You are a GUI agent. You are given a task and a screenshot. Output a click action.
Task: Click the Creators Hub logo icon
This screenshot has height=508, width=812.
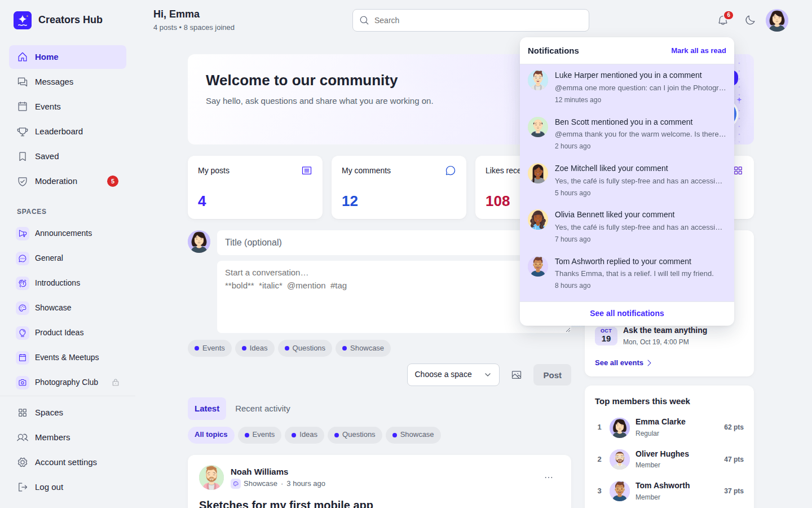[23, 20]
